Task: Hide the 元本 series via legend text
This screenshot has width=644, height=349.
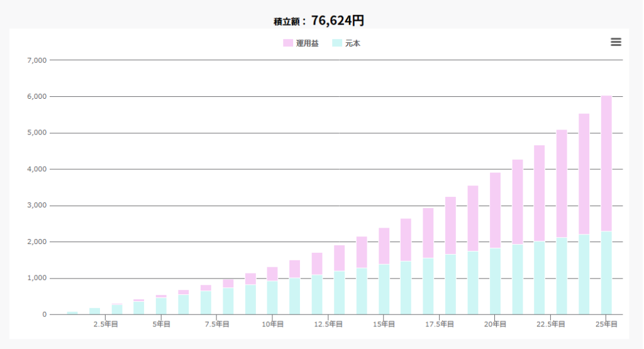Action: (353, 43)
